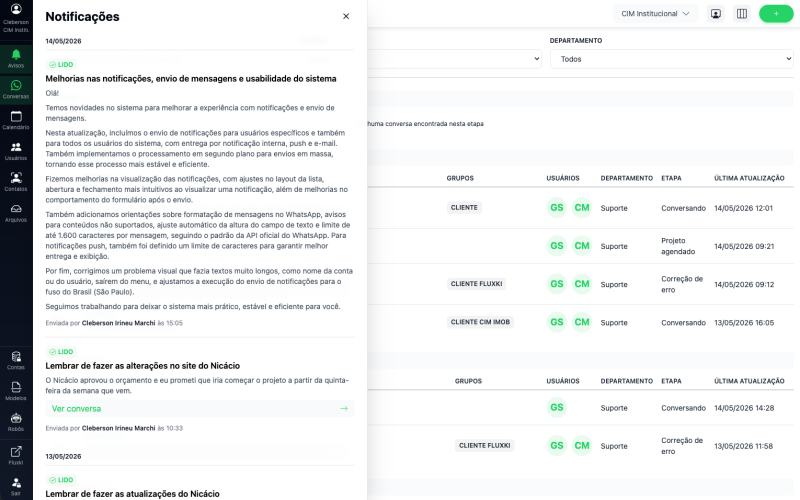The image size is (800, 500).
Task: Click the green plus add button
Action: coord(776,14)
